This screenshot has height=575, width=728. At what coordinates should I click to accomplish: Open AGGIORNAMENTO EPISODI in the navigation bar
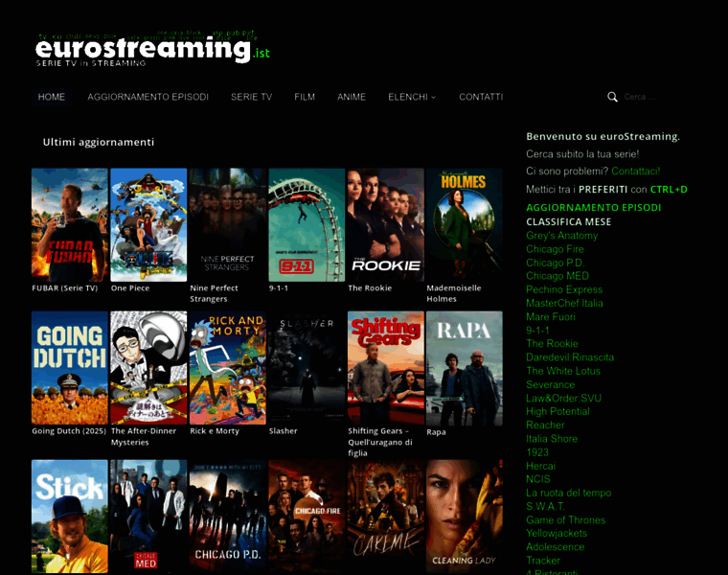point(148,97)
